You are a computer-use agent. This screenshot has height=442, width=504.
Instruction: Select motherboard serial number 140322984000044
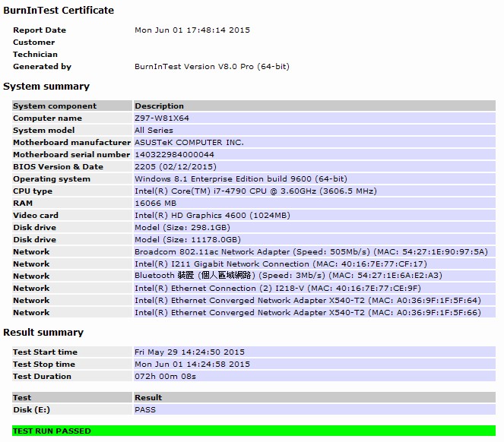coord(315,154)
